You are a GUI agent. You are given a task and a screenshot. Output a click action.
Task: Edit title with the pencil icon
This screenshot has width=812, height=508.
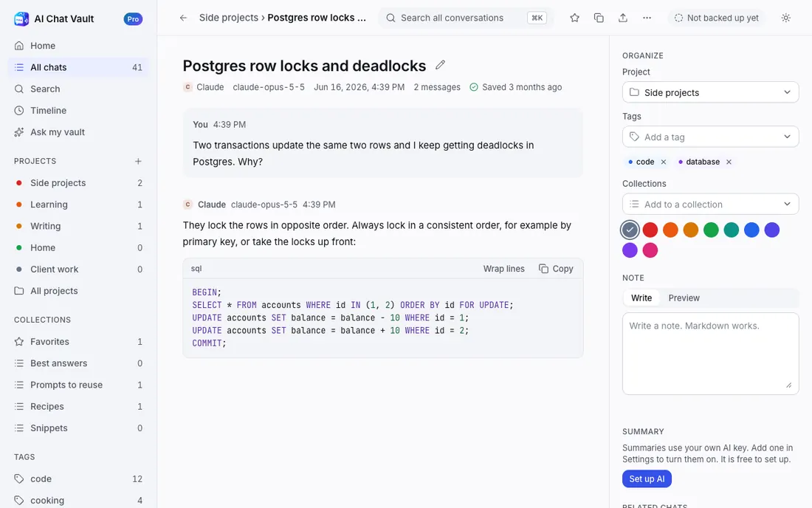(440, 65)
